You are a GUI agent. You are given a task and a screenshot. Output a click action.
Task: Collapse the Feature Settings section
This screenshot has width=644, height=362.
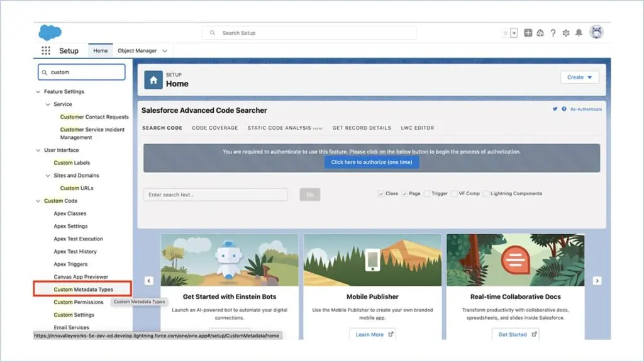pyautogui.click(x=38, y=92)
